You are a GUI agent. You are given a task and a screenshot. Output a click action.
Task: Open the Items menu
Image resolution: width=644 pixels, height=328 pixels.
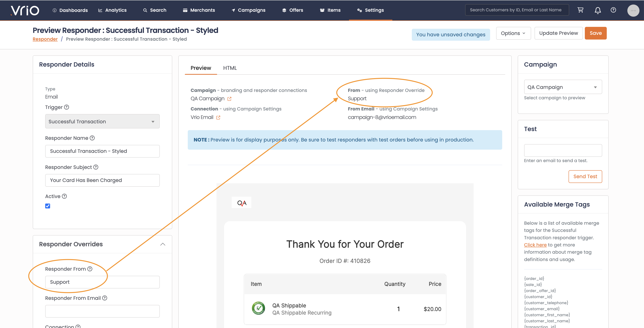pyautogui.click(x=330, y=10)
